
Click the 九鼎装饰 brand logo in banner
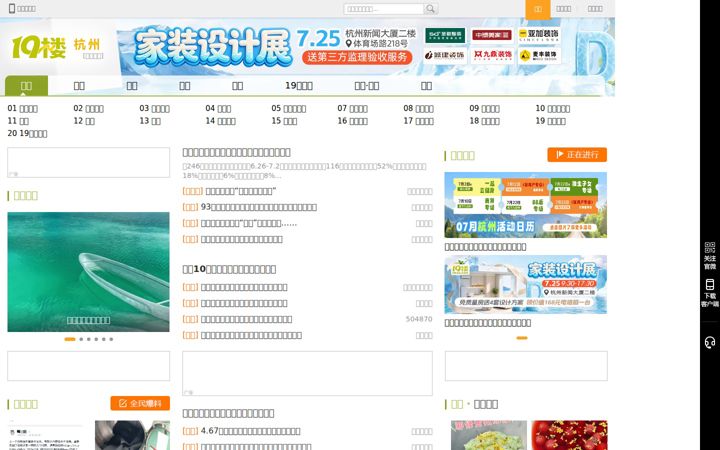click(492, 55)
